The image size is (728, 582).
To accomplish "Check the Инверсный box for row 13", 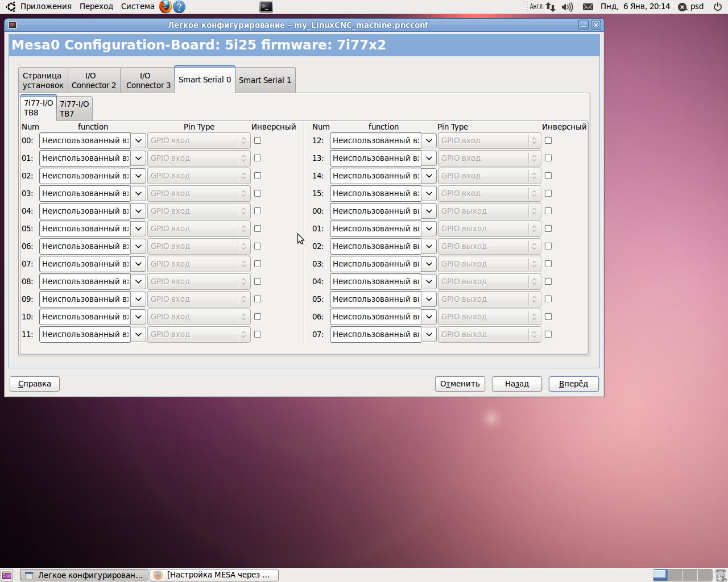I will (x=548, y=158).
